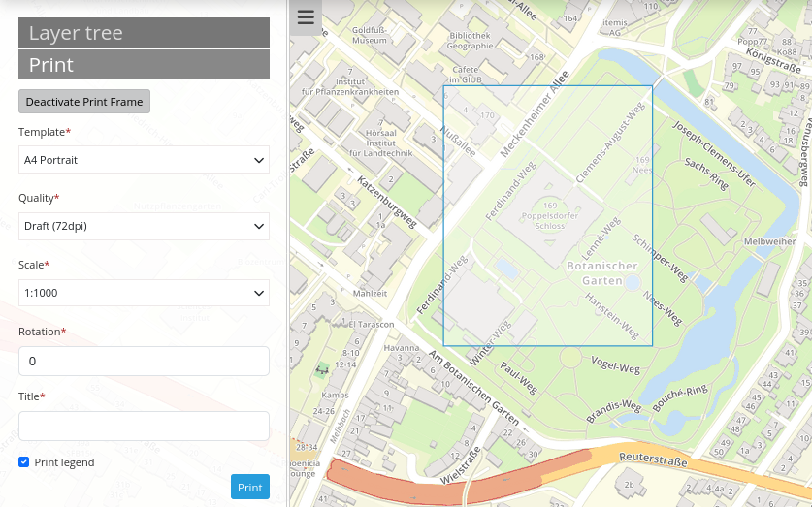
Task: Click the green playground icon on the map
Action: coord(322,368)
